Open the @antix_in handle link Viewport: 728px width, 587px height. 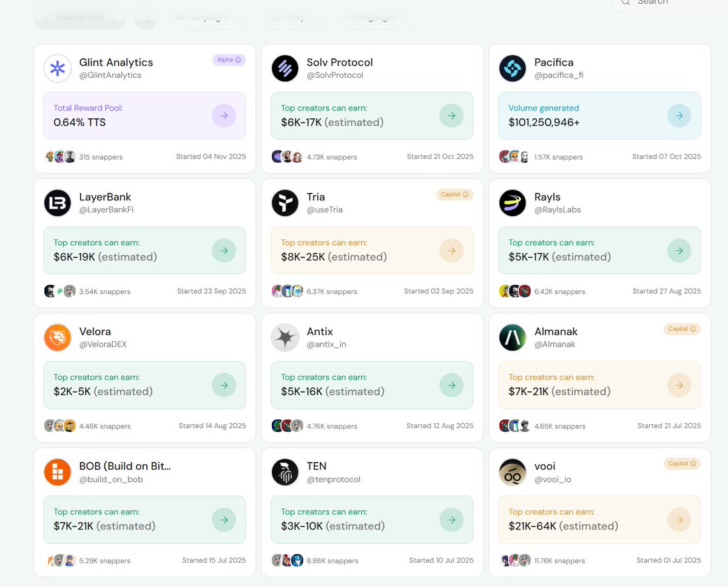click(x=326, y=344)
